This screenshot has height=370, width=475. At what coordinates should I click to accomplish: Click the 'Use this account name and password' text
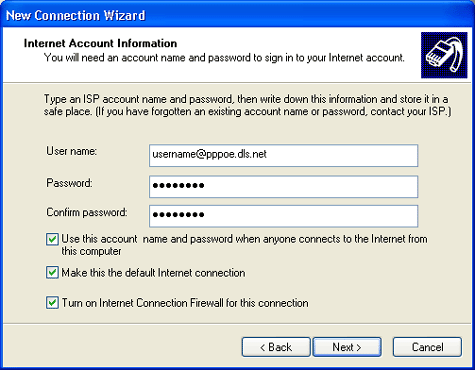point(244,245)
